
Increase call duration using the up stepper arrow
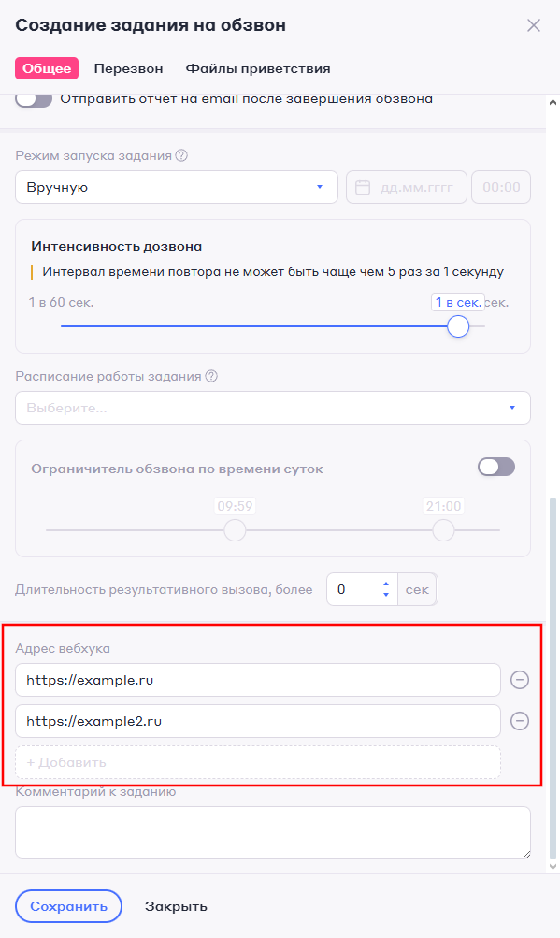coord(385,584)
